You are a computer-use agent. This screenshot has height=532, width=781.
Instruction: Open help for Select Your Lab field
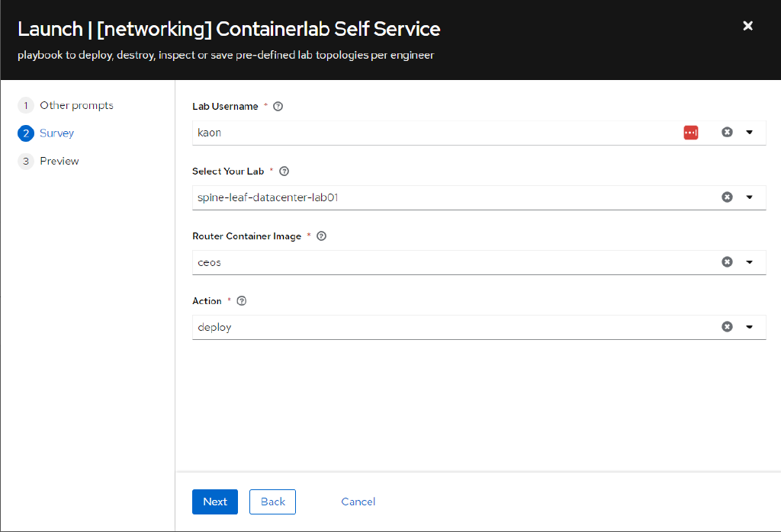(284, 171)
